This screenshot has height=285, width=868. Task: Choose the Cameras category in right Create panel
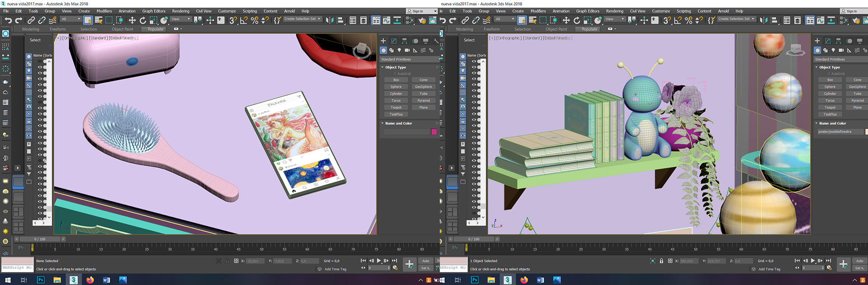(841, 50)
